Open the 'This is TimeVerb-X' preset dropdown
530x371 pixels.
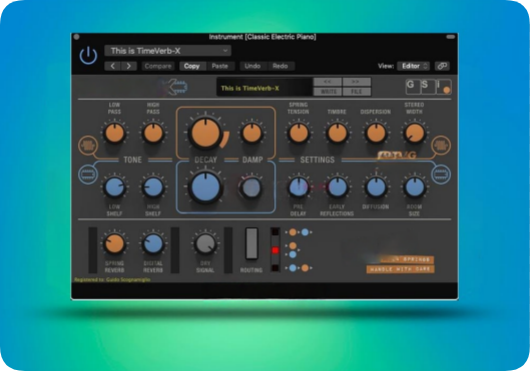168,51
